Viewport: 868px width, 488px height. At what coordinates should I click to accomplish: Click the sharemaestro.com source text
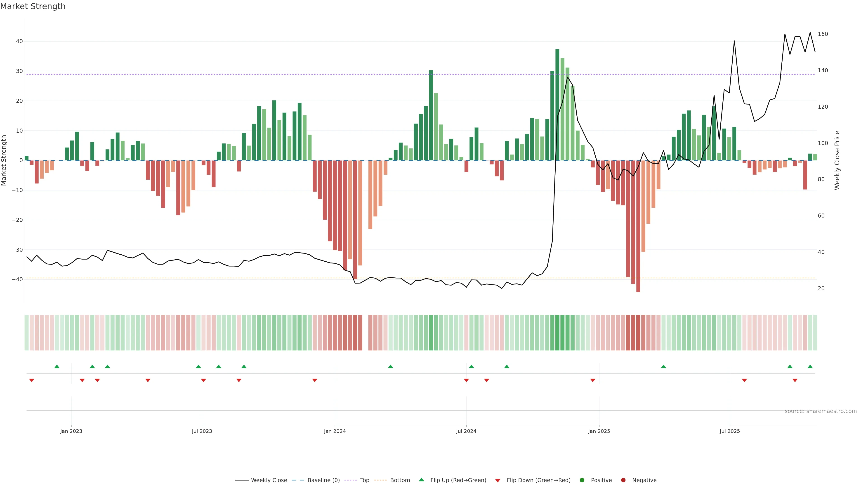coord(821,411)
